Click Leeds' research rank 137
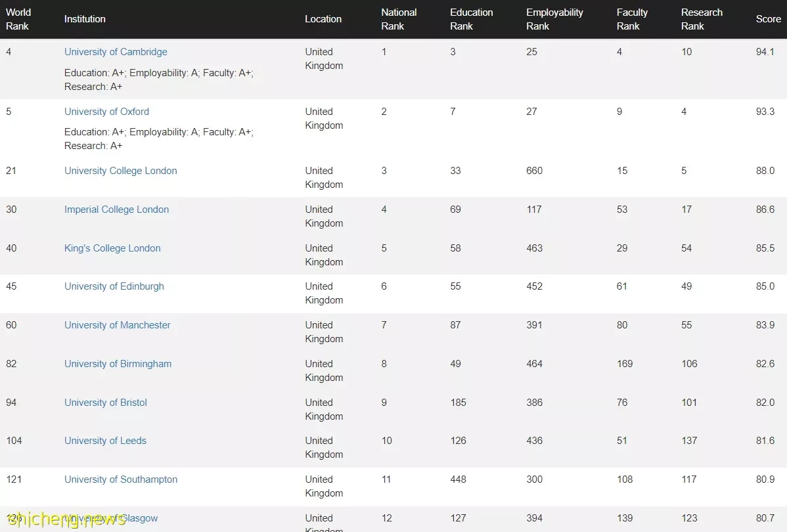This screenshot has height=532, width=787. [689, 440]
